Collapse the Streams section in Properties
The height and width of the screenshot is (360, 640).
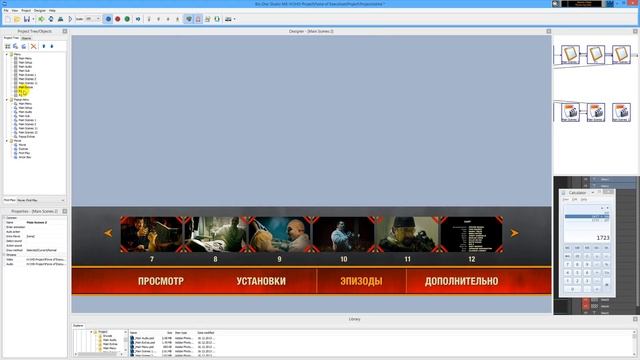[4, 255]
